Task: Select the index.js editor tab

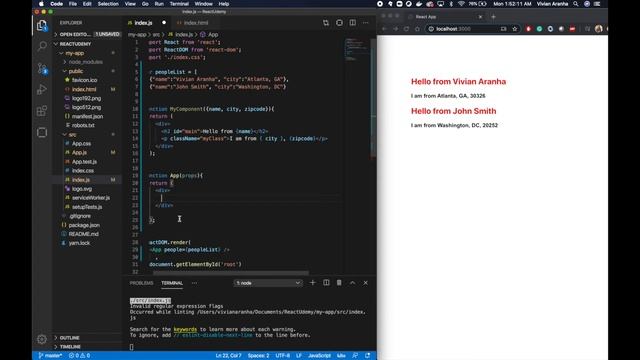Action: coord(146,23)
